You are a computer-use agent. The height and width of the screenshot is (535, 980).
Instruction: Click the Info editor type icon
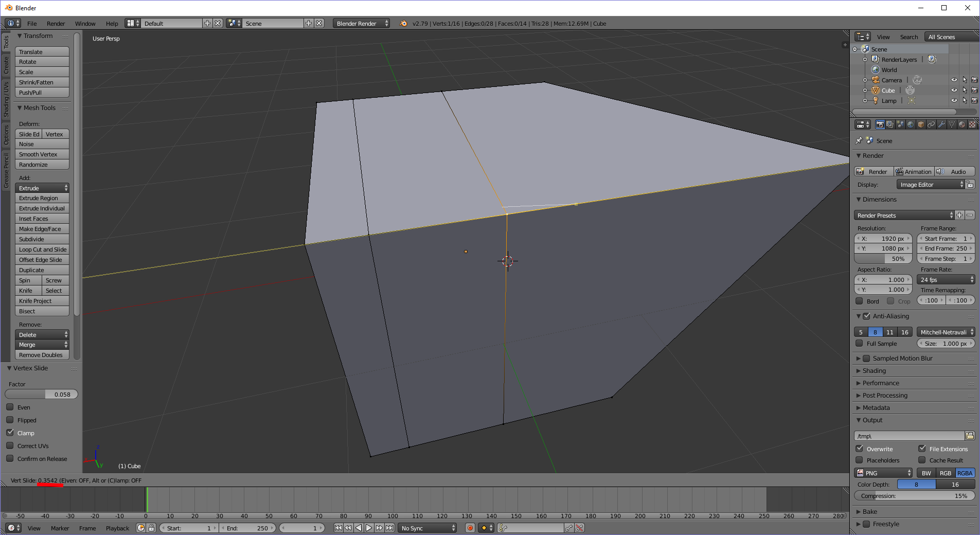point(13,23)
